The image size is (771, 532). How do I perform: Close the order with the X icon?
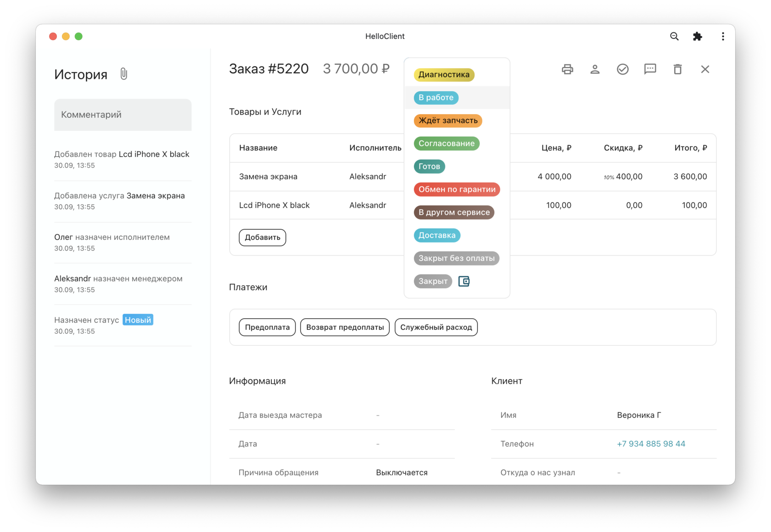[x=705, y=69]
